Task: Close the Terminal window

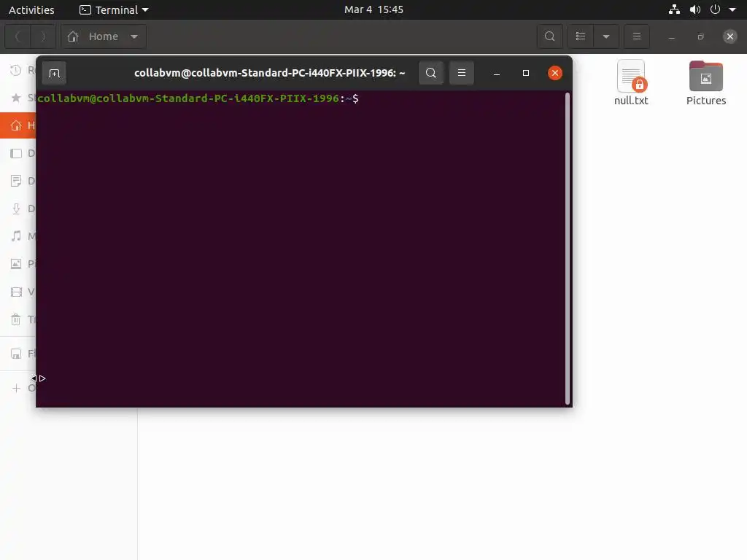Action: point(554,73)
